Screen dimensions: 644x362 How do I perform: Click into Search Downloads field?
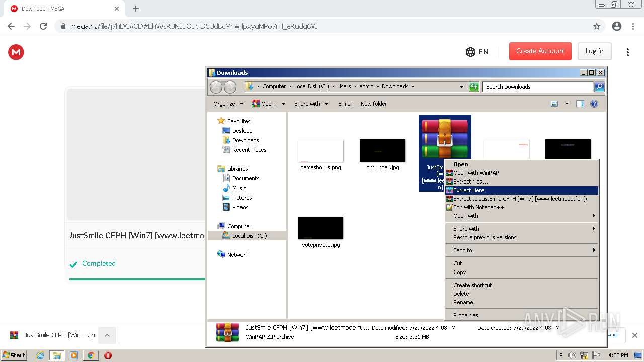coord(538,86)
